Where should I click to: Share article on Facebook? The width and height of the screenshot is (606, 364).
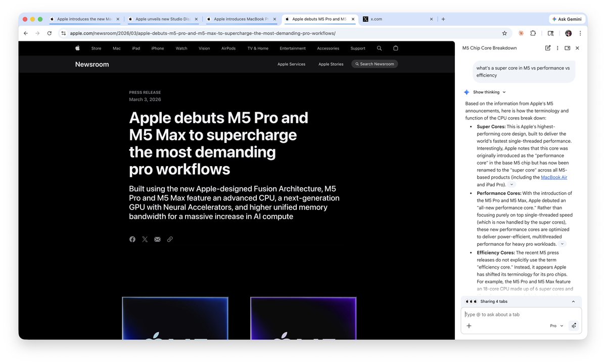[x=132, y=239]
